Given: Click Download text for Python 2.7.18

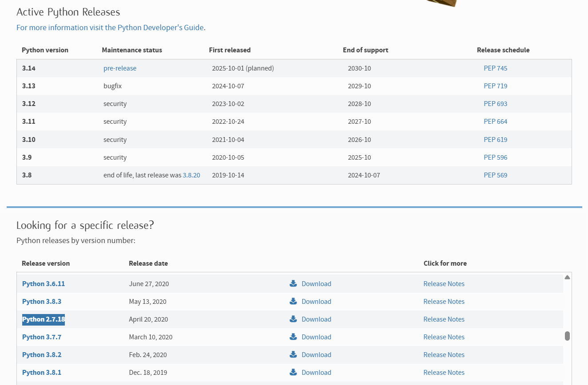Looking at the screenshot, I should tap(316, 319).
